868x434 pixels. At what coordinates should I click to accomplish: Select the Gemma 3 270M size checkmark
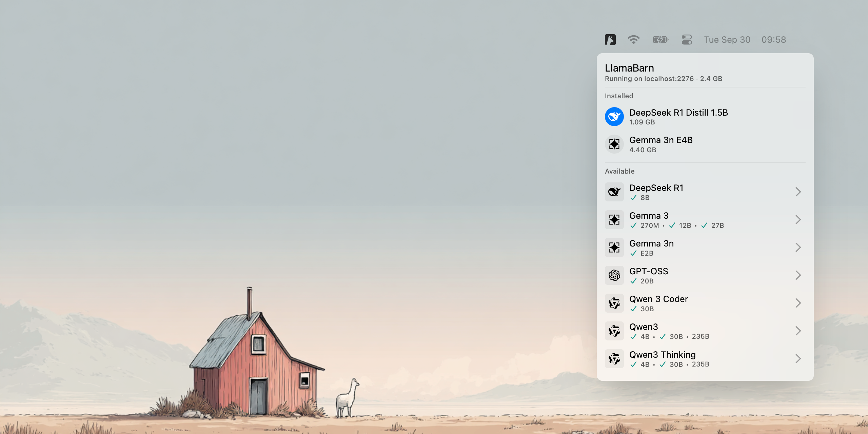point(633,225)
